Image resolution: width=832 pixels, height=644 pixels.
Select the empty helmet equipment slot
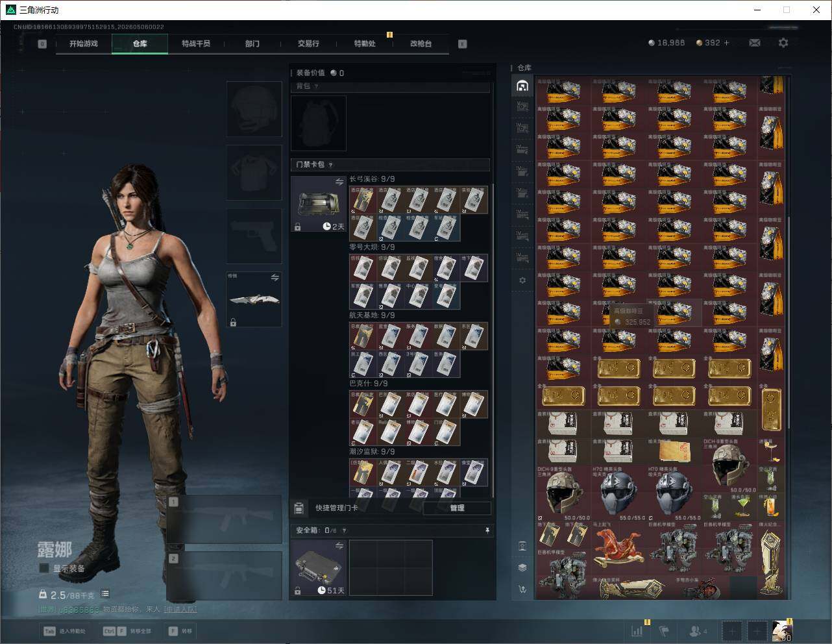tap(254, 109)
